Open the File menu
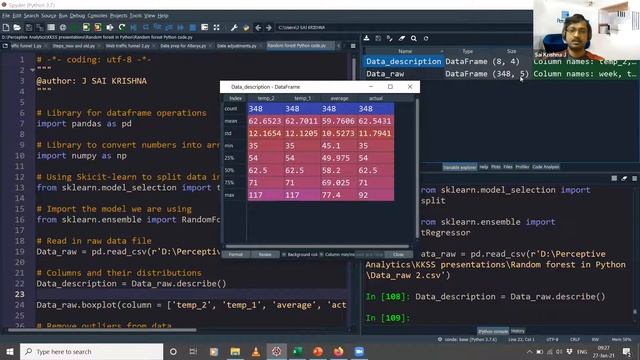 6,16
